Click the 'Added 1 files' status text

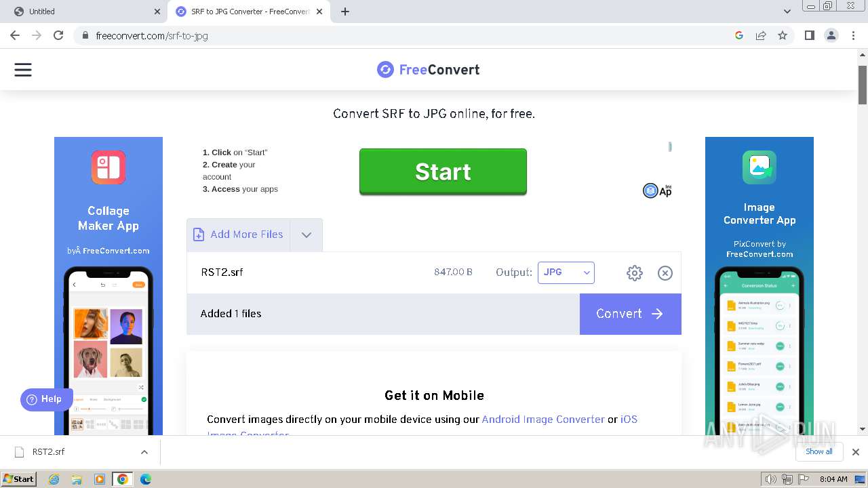(231, 314)
